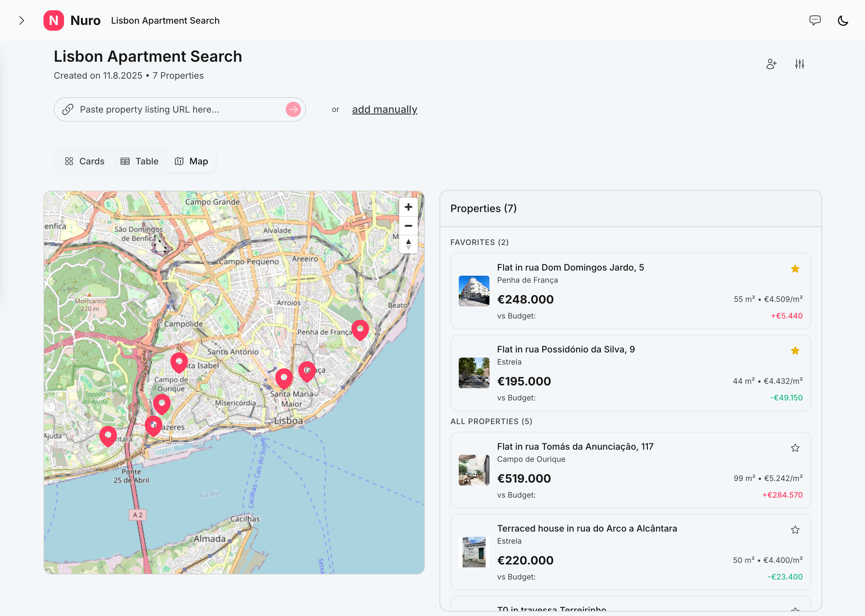The height and width of the screenshot is (616, 865).
Task: Reset map orientation with the compass control
Action: [408, 245]
